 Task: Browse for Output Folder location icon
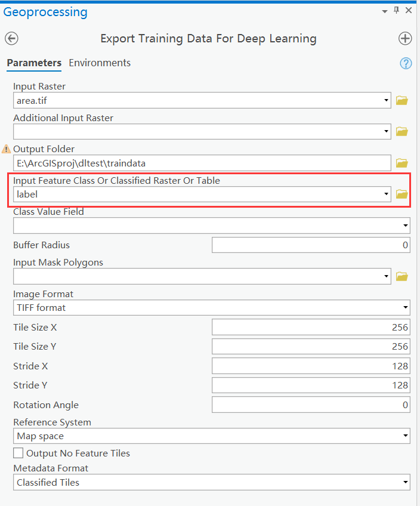[402, 163]
